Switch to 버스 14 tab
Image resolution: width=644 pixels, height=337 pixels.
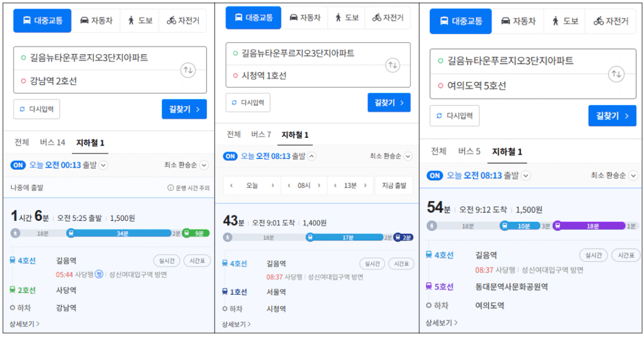click(x=53, y=143)
